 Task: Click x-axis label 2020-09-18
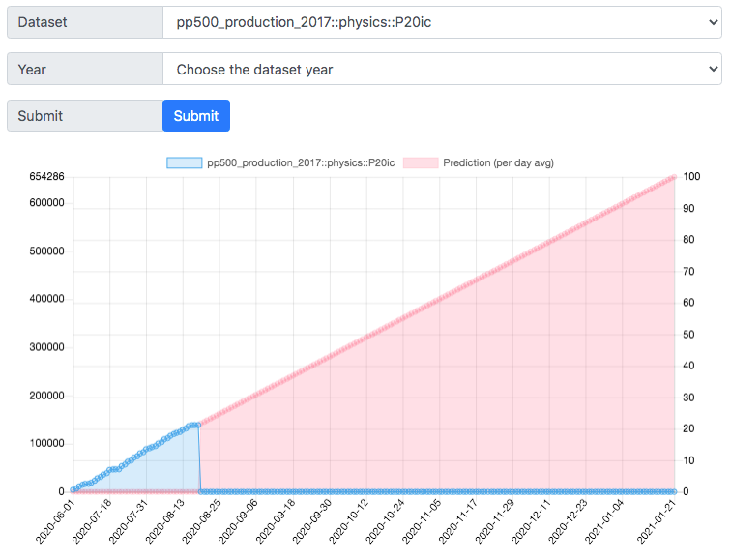coord(275,521)
